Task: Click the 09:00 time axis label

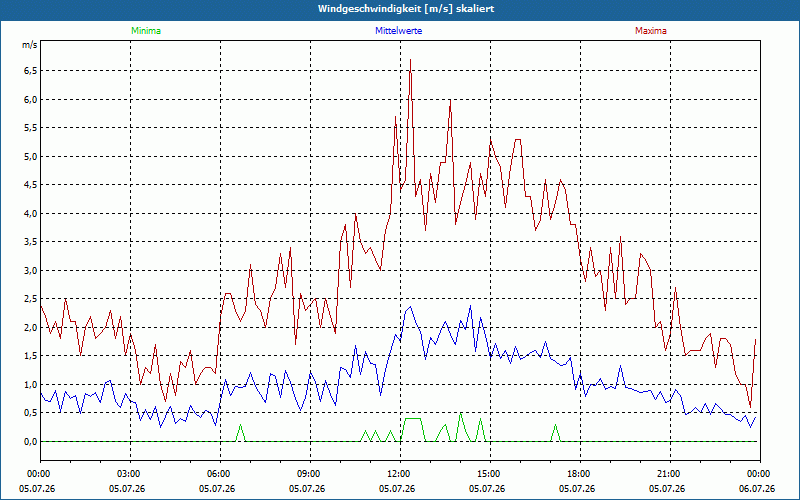Action: coord(310,474)
